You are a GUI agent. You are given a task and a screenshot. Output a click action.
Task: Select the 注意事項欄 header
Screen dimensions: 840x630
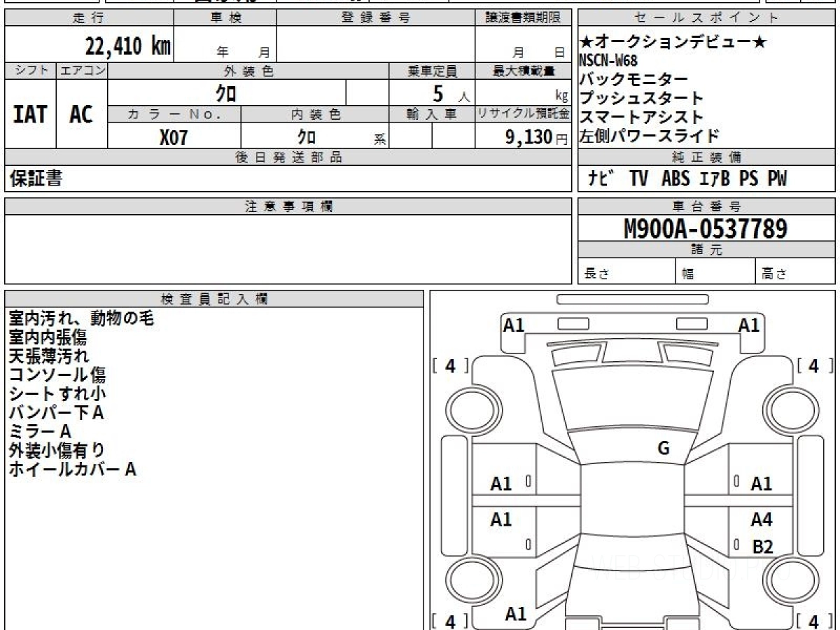288,206
